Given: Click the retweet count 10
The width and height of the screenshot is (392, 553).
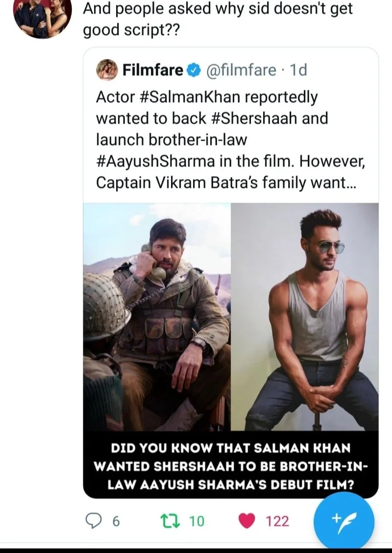Looking at the screenshot, I should coord(196,521).
